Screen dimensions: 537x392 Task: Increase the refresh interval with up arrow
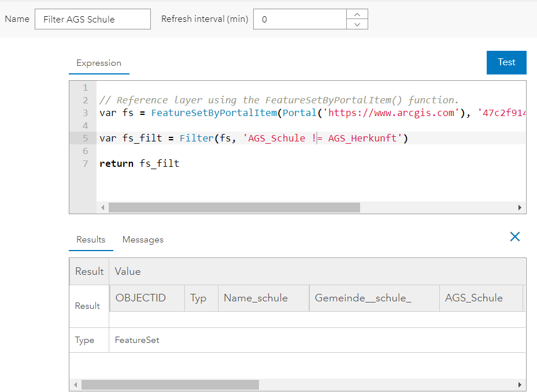pyautogui.click(x=357, y=14)
